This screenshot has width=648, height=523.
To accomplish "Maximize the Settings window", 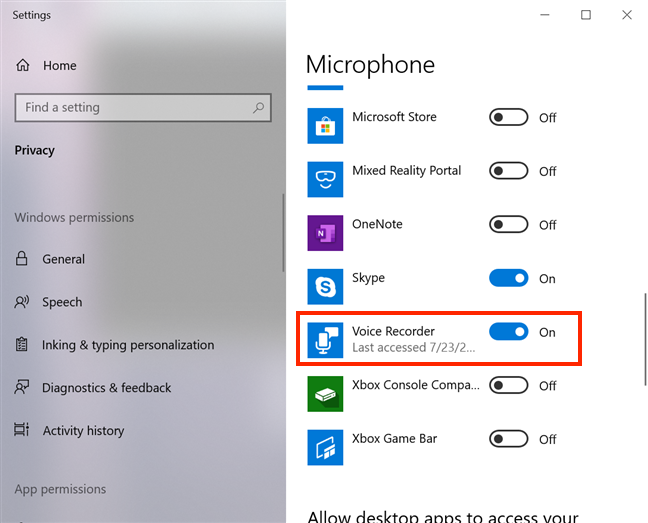I will tap(586, 15).
